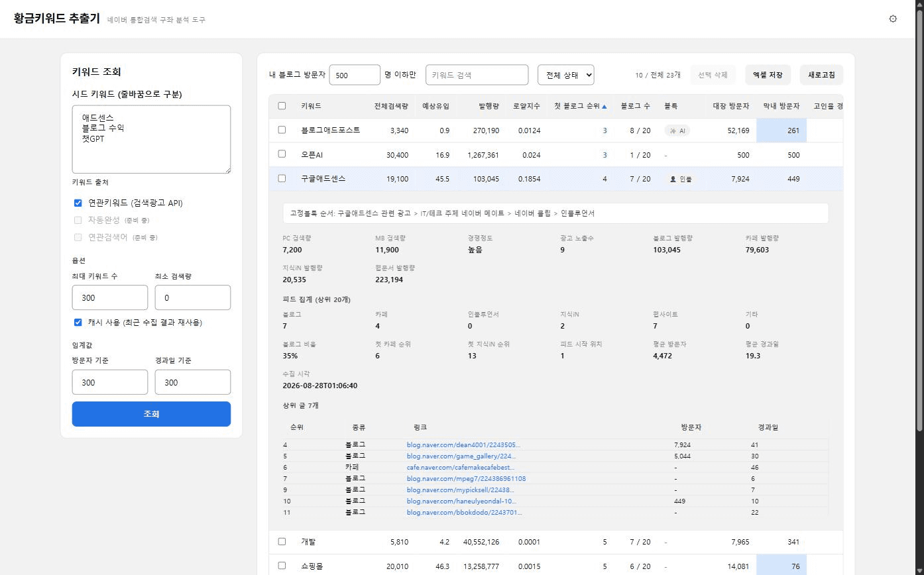Image resolution: width=924 pixels, height=575 pixels.
Task: Check the 개발 row checkbox
Action: click(x=282, y=541)
